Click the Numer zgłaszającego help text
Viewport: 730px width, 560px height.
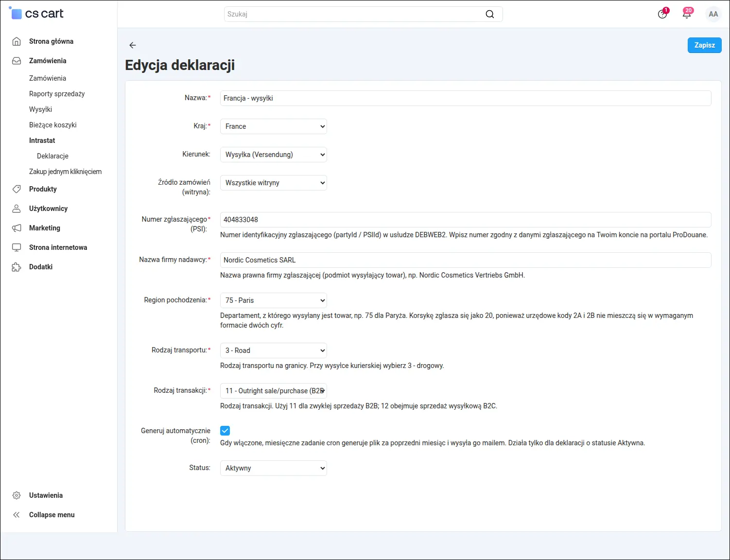pos(464,235)
